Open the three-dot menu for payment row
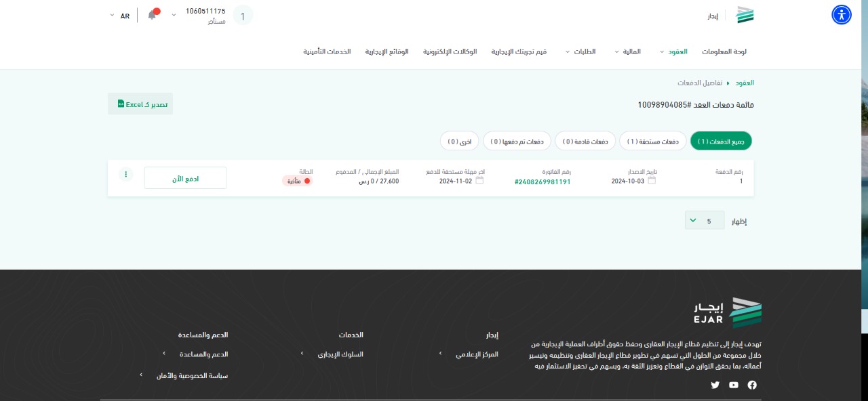Image resolution: width=868 pixels, height=401 pixels. click(125, 175)
